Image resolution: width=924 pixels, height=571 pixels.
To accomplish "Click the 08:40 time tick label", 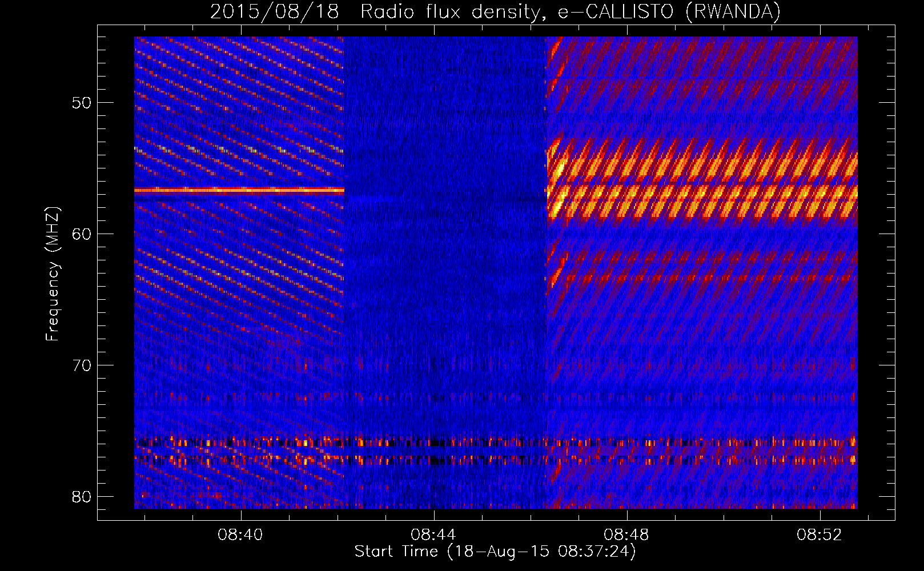I will (240, 534).
